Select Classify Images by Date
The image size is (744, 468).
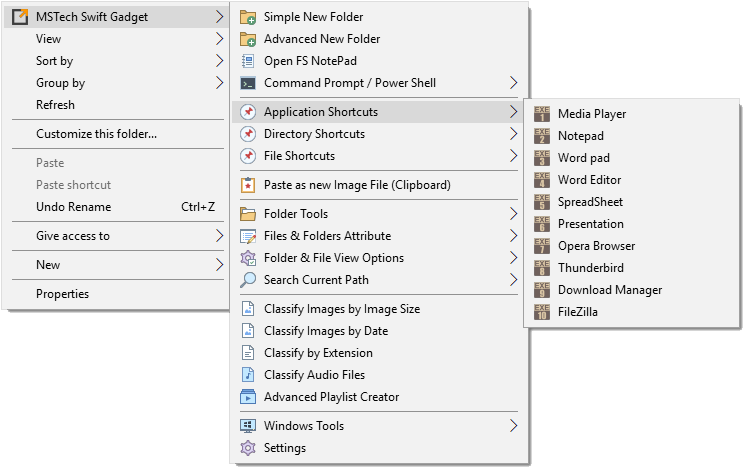325,331
